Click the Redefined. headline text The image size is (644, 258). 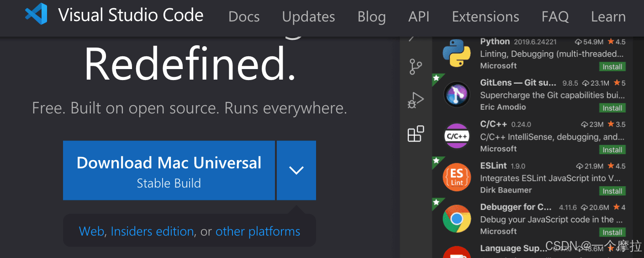[x=190, y=64]
